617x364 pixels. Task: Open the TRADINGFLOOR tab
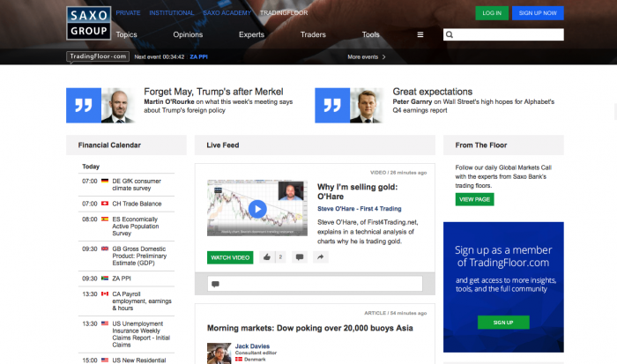pyautogui.click(x=284, y=13)
